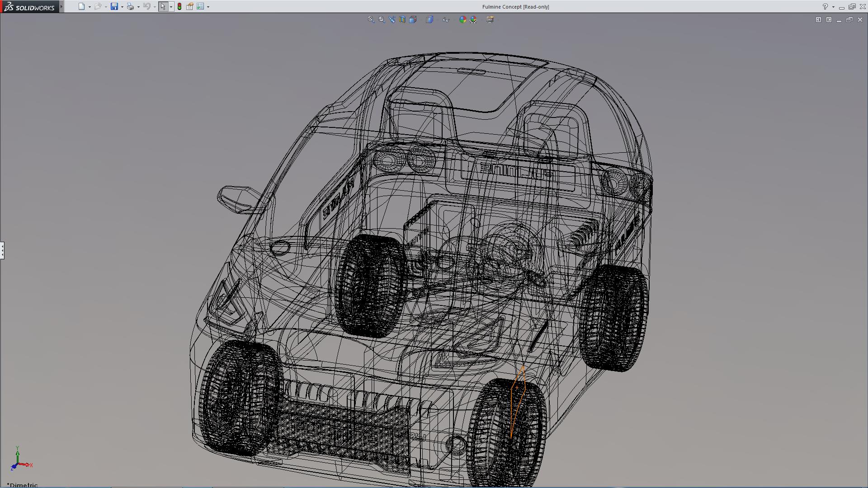
Task: Open the Help question mark button
Action: tap(825, 6)
